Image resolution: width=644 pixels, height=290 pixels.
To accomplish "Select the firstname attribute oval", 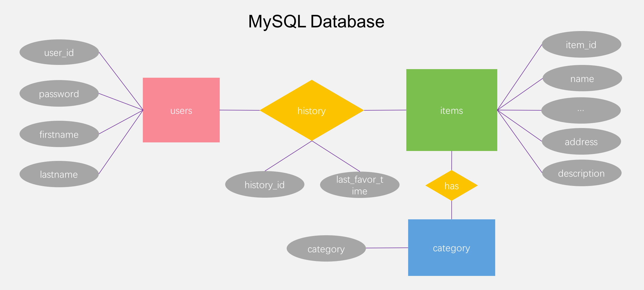I will click(59, 134).
